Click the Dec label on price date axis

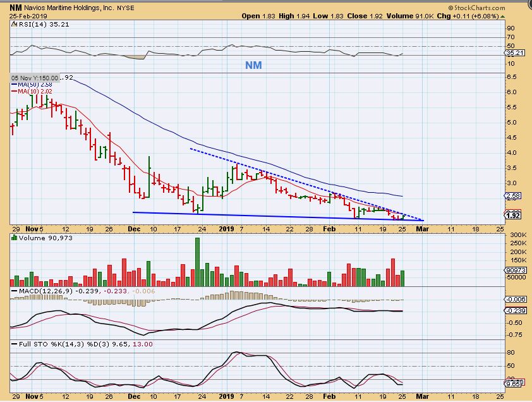coord(135,229)
